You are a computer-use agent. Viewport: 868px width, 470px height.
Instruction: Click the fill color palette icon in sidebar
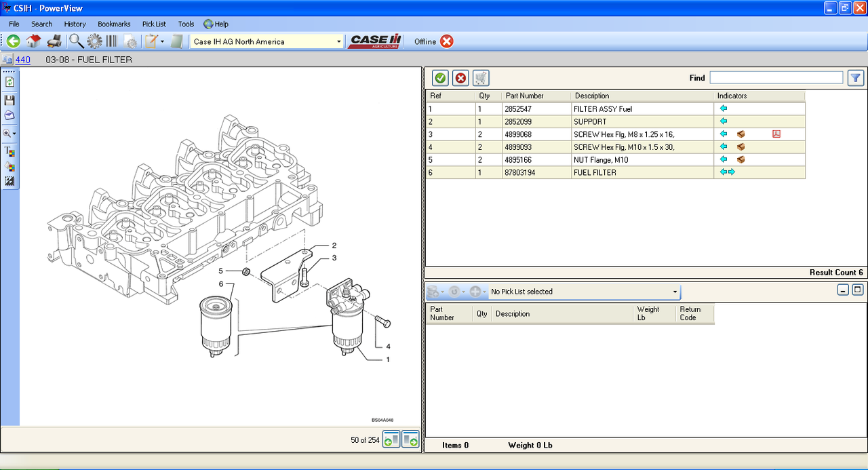pyautogui.click(x=9, y=166)
